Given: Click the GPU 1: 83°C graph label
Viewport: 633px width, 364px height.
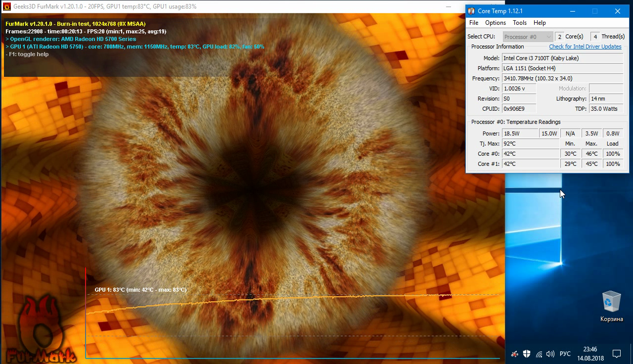Looking at the screenshot, I should [x=140, y=290].
